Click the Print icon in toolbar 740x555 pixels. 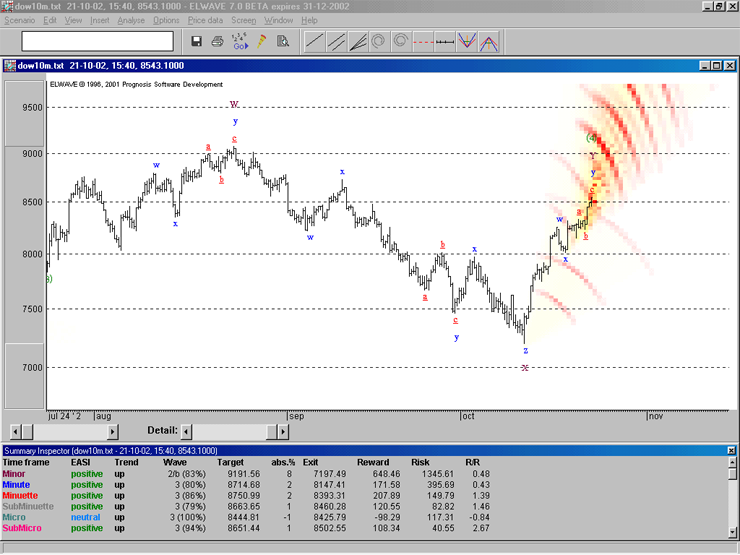click(218, 41)
